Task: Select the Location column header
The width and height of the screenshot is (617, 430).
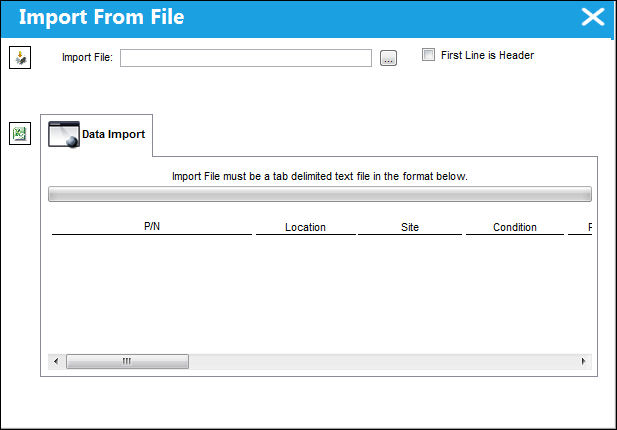Action: 306,227
